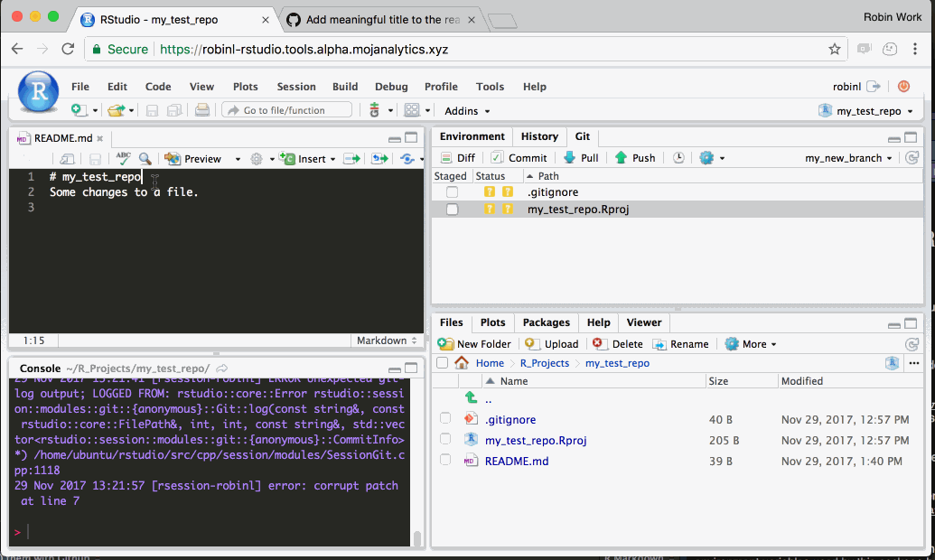Click the version control Git toolbar icon
The height and width of the screenshot is (560, 935).
tap(375, 110)
